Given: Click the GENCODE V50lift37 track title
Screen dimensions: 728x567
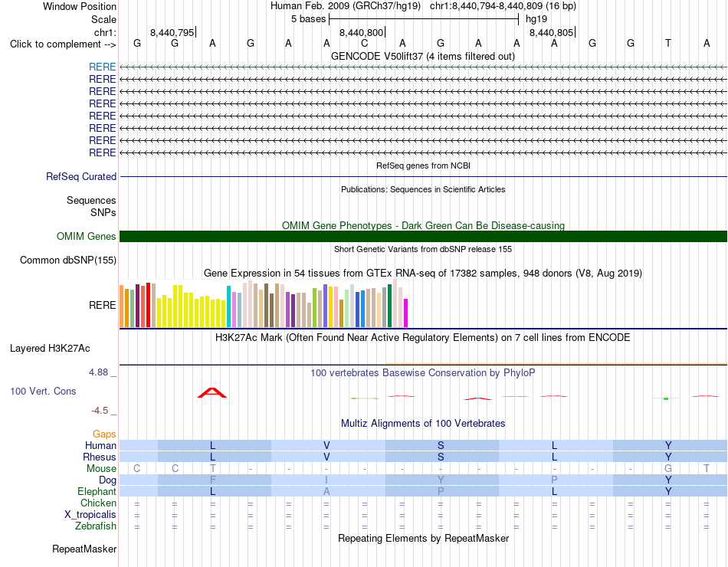Looking at the screenshot, I should (422, 56).
